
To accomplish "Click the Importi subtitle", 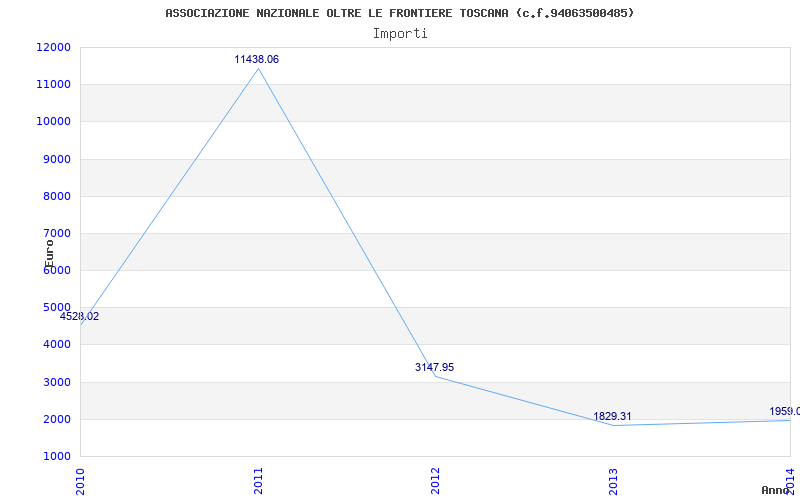I will (x=400, y=34).
